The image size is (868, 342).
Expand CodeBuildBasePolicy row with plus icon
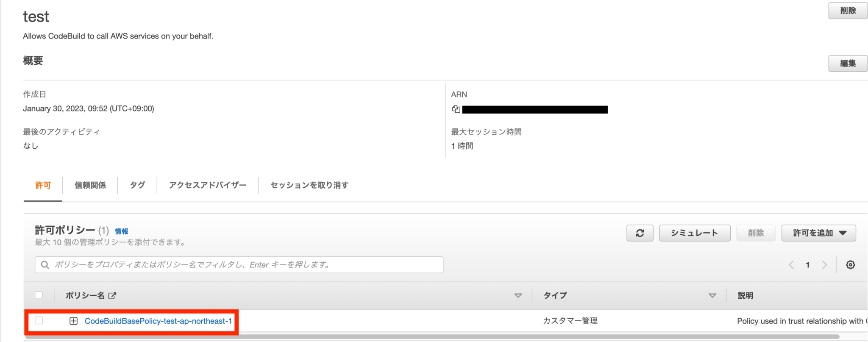[73, 321]
